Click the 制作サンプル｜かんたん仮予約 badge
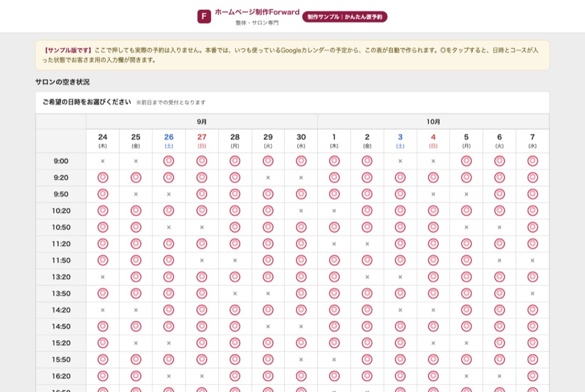This screenshot has width=585, height=392. (345, 17)
